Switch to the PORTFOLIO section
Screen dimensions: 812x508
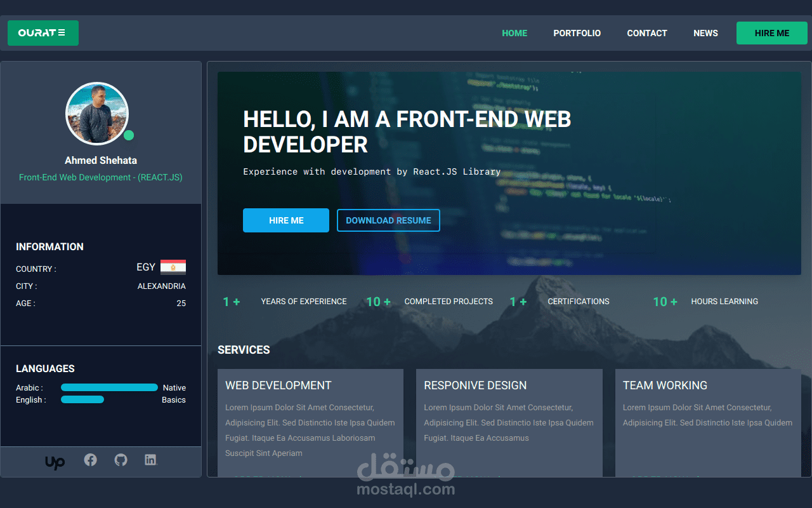(x=577, y=33)
